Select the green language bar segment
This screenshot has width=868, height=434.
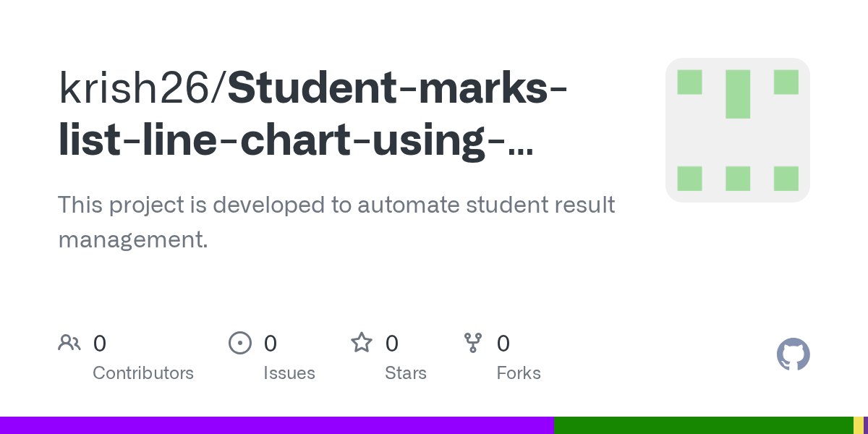point(704,425)
